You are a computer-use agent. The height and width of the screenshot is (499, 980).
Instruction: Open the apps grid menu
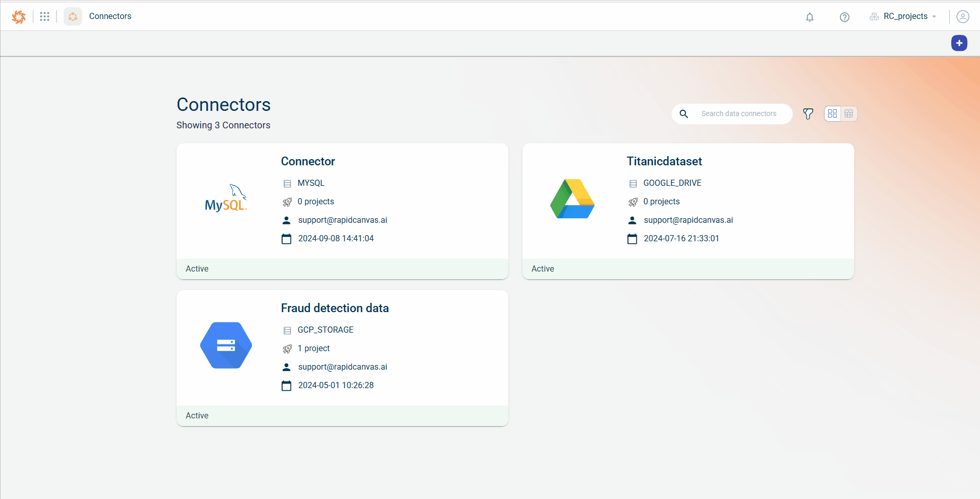(x=45, y=16)
